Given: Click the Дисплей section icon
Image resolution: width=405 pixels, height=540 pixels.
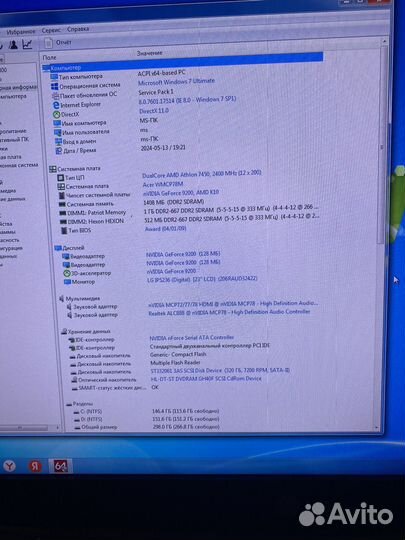Looking at the screenshot, I should click(58, 248).
